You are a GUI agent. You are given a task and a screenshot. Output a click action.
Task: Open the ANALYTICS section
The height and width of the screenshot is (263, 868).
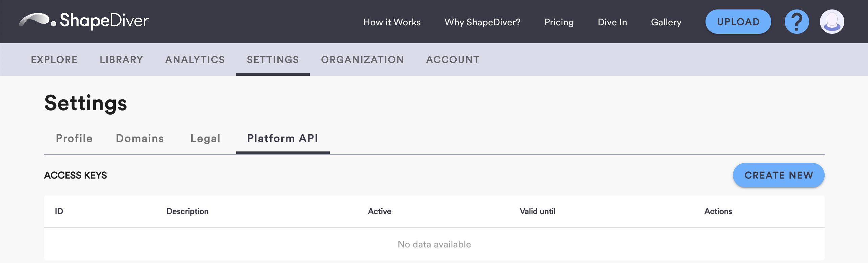point(195,59)
